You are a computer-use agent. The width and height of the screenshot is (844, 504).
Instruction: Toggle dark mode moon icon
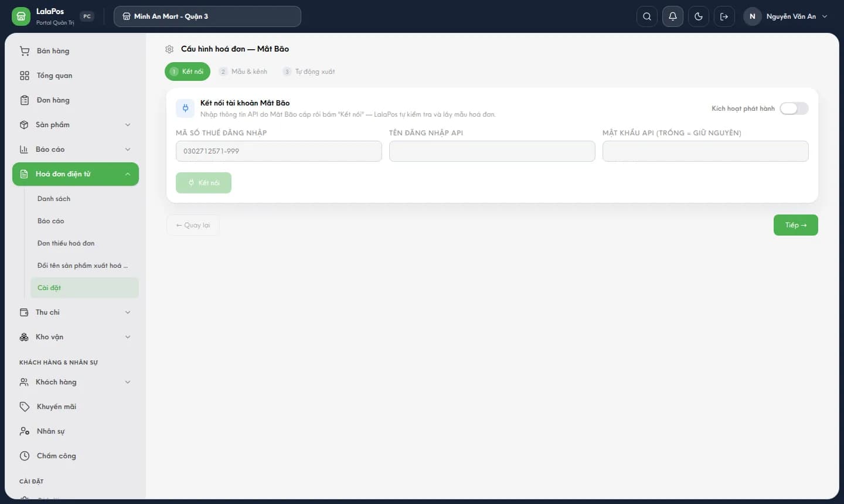point(699,16)
